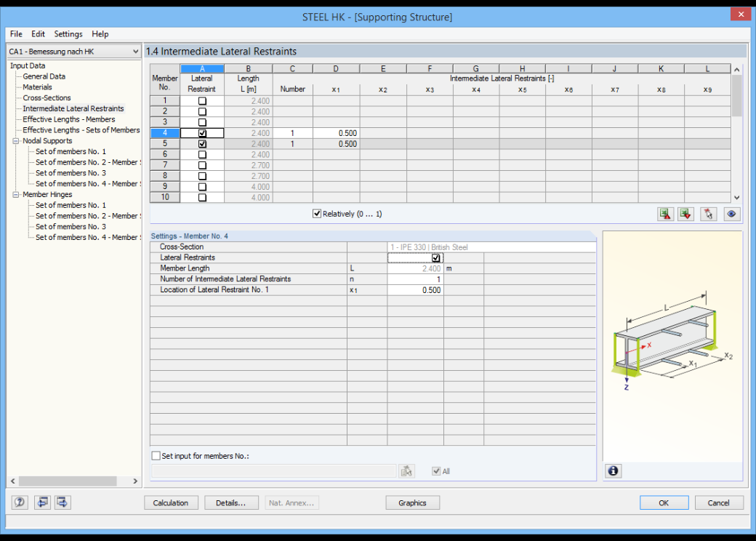Click the Input Data tree root

point(28,65)
